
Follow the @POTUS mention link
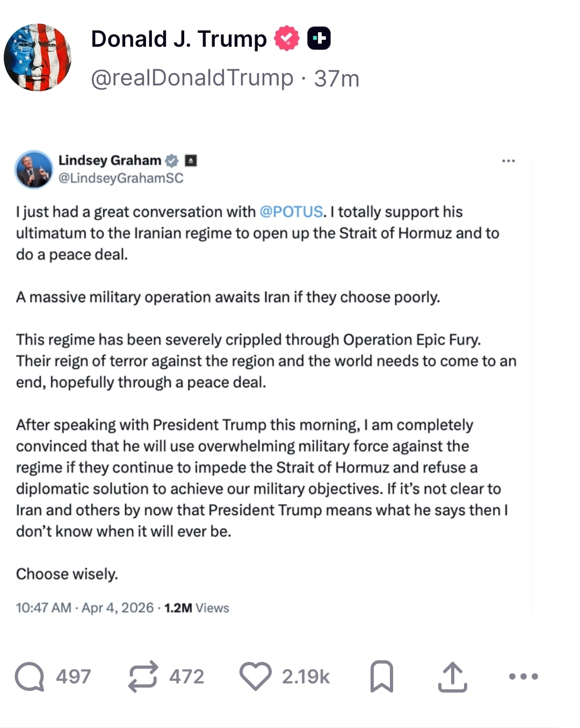(291, 212)
